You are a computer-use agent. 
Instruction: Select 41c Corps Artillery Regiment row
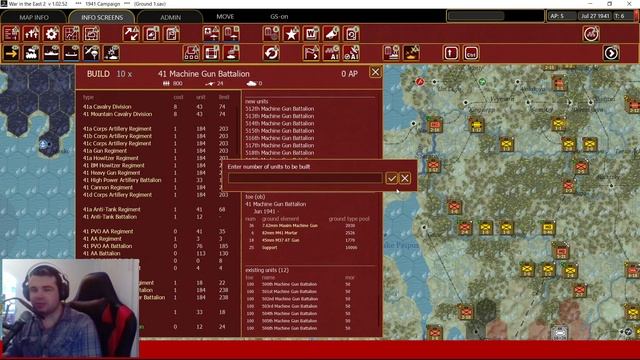tap(157, 143)
